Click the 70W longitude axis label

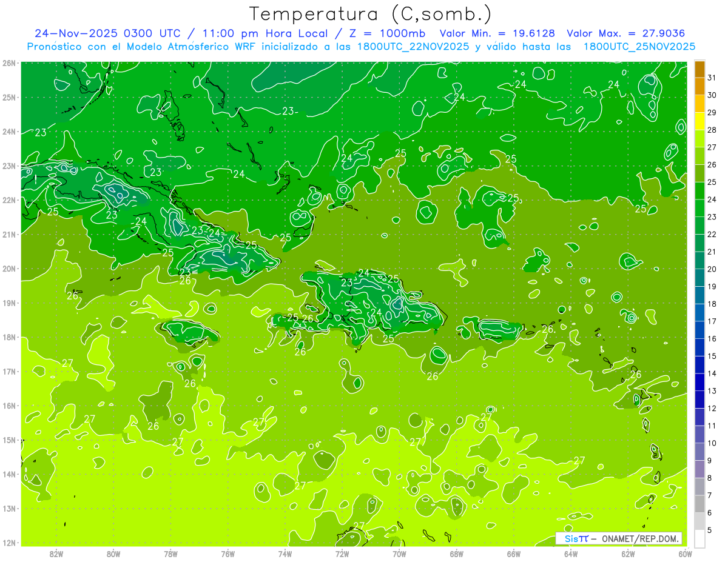(x=399, y=554)
